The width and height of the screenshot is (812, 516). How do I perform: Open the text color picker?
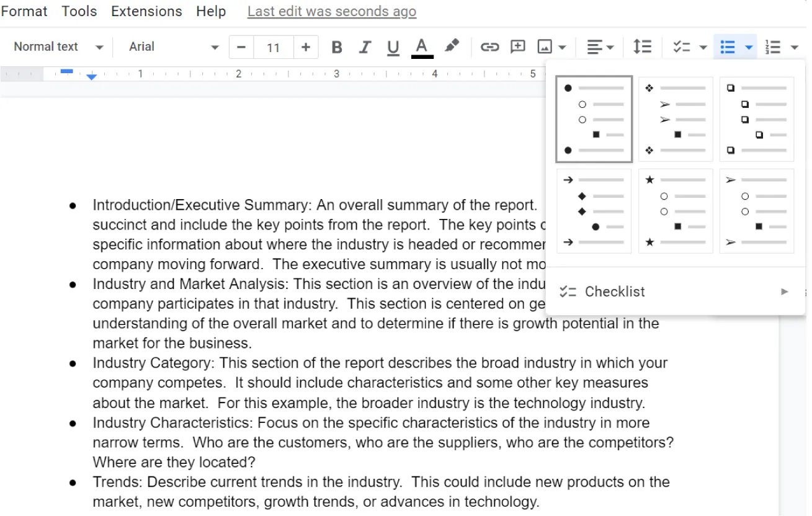click(422, 47)
